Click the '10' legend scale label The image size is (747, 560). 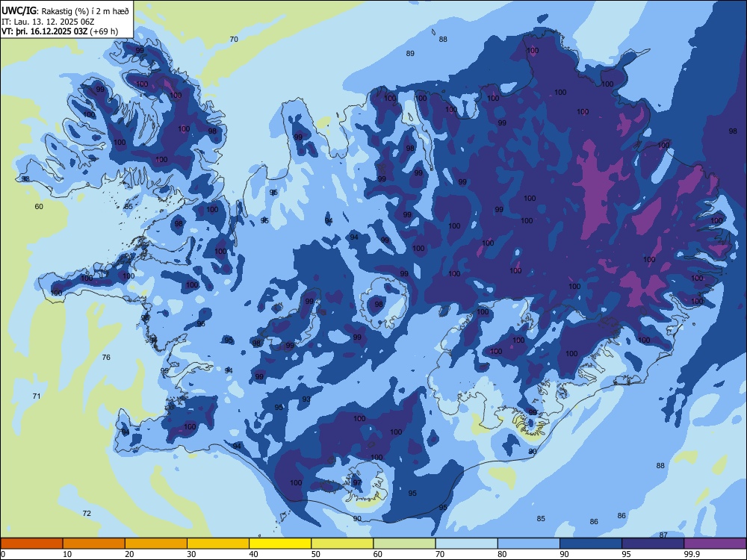point(67,554)
